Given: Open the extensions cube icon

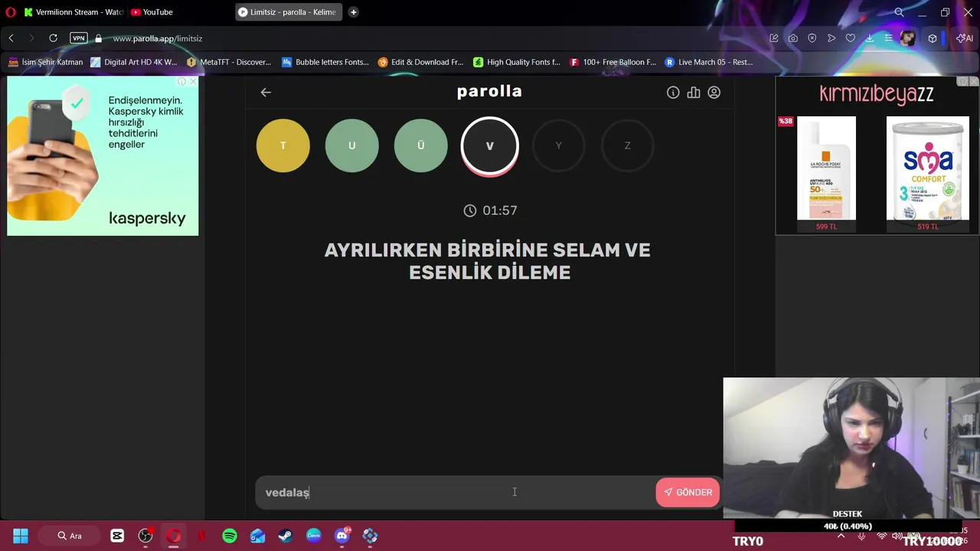Looking at the screenshot, I should tap(933, 38).
